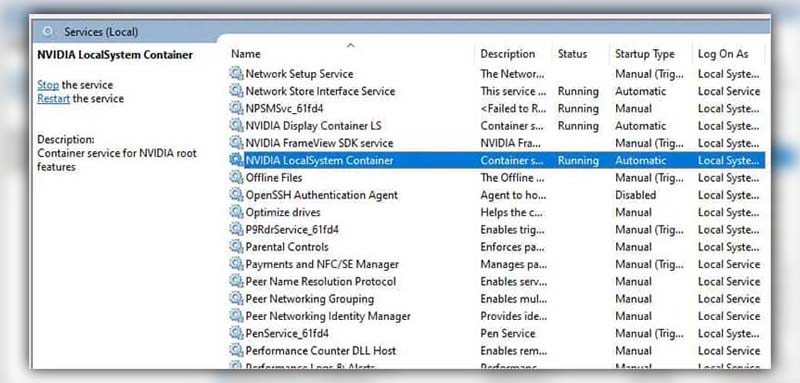This screenshot has height=383, width=800.
Task: Select P9RdrService_61fd4 service
Action: click(292, 230)
